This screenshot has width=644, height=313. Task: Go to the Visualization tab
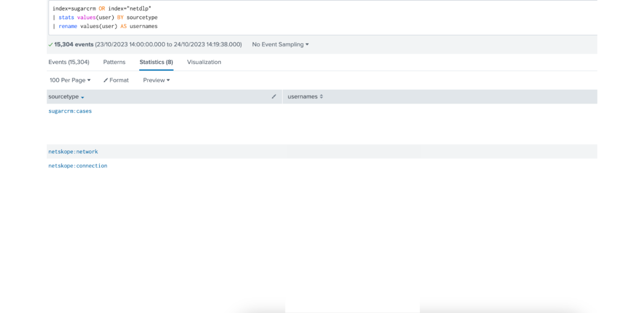pyautogui.click(x=204, y=62)
